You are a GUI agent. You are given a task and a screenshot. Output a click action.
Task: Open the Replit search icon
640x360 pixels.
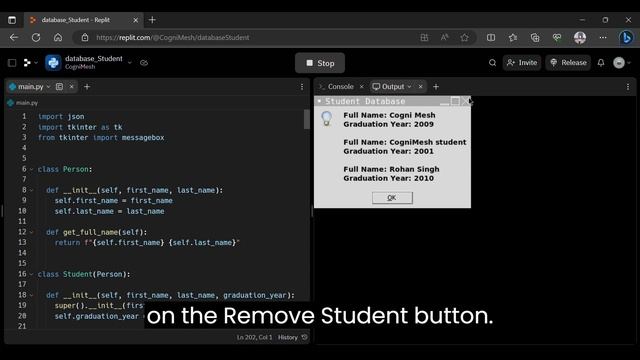click(x=492, y=63)
